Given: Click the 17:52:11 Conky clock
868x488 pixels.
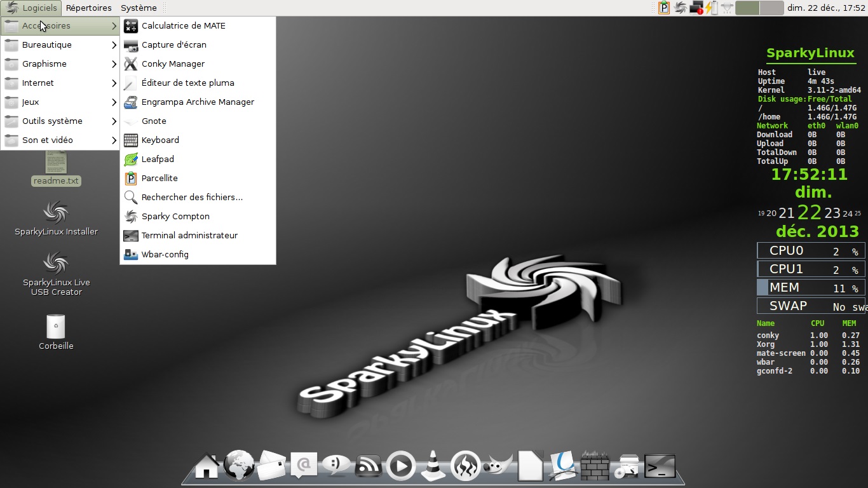Looking at the screenshot, I should tap(810, 174).
